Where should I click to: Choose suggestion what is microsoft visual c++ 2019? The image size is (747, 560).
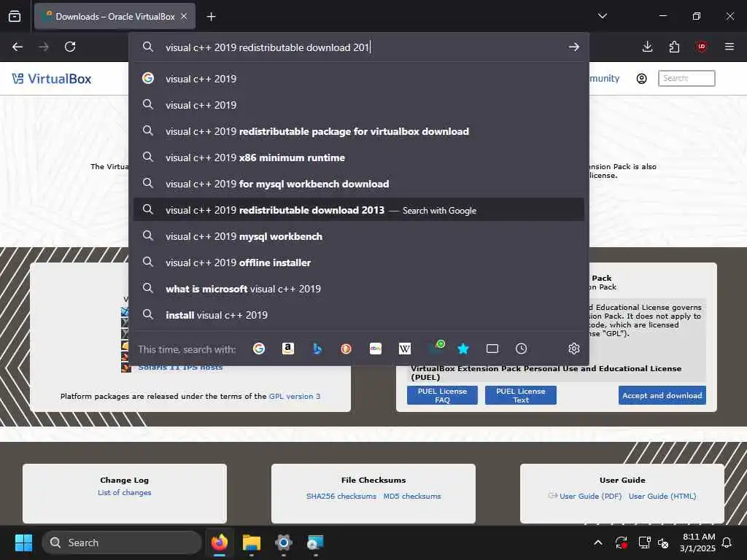(359, 289)
